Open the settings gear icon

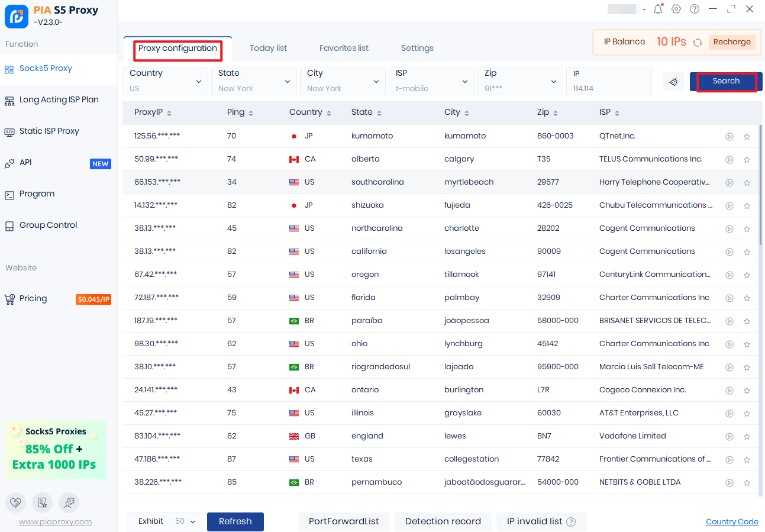tap(676, 9)
